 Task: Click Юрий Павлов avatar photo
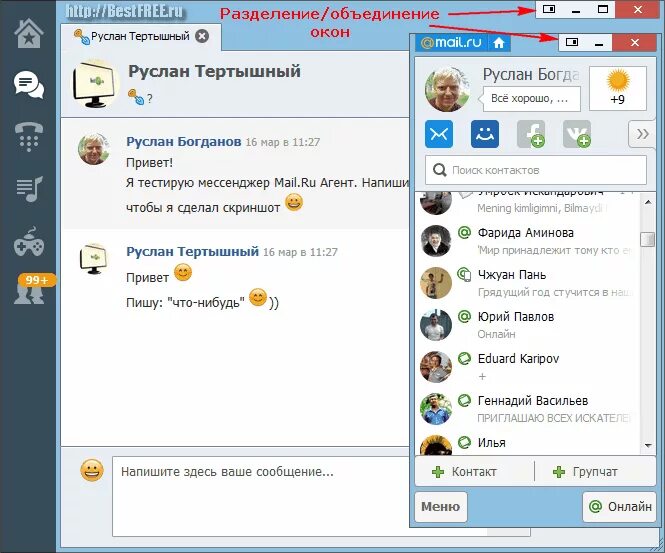[x=436, y=325]
